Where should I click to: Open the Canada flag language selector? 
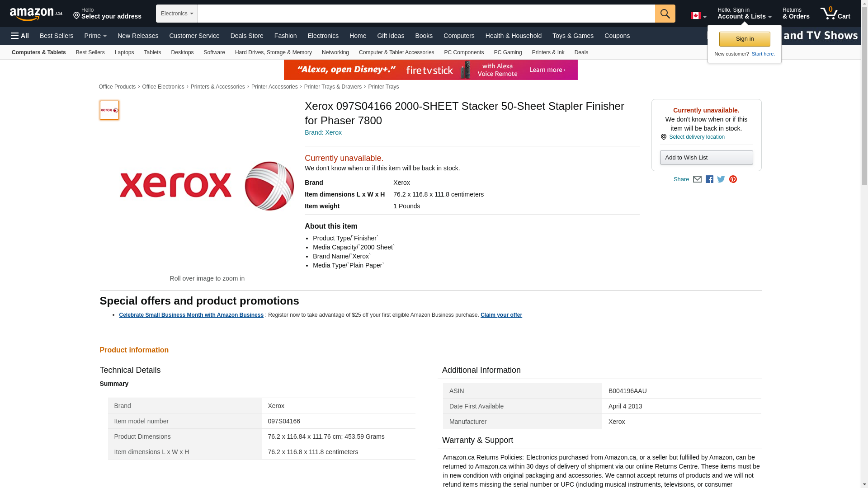coord(698,16)
